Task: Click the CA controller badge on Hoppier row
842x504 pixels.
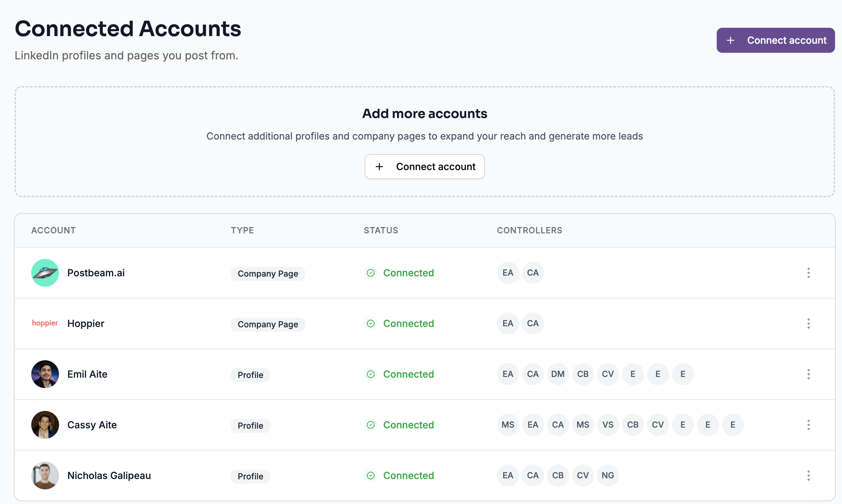Action: pos(533,323)
